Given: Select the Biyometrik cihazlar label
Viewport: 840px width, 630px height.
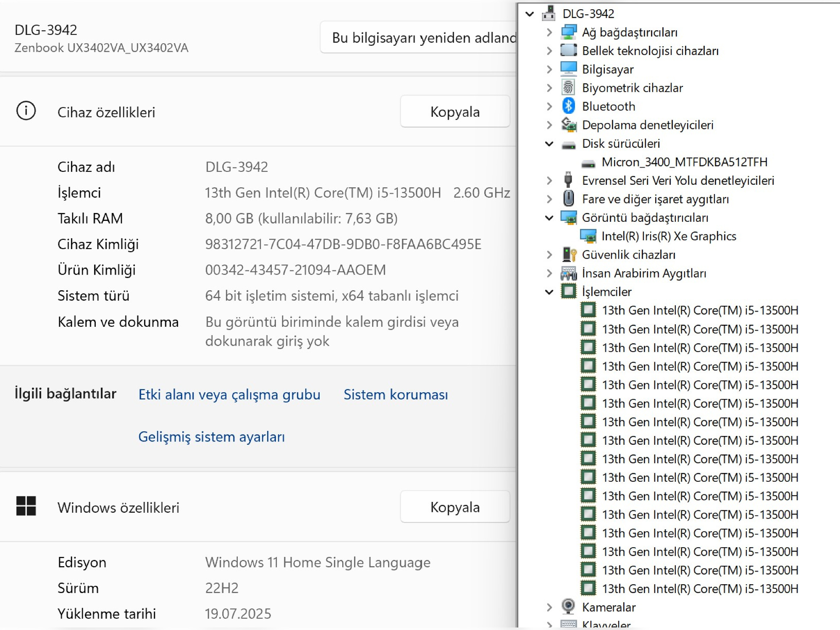Looking at the screenshot, I should 633,88.
